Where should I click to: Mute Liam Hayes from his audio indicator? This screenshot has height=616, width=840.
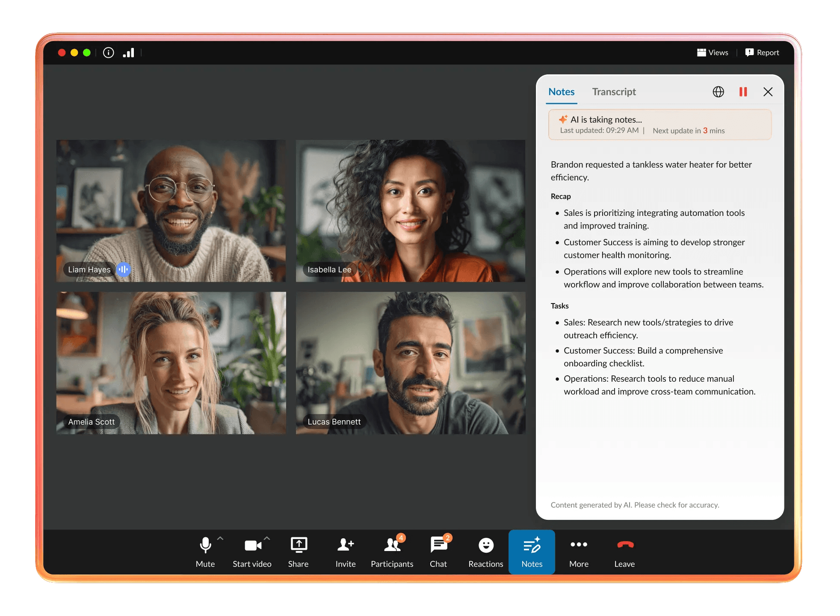(124, 269)
